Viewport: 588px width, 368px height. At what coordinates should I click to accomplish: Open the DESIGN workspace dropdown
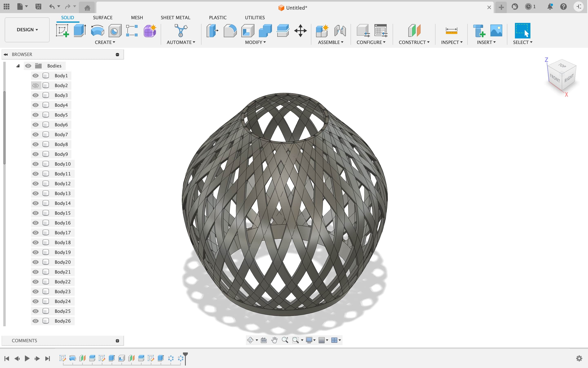click(27, 30)
